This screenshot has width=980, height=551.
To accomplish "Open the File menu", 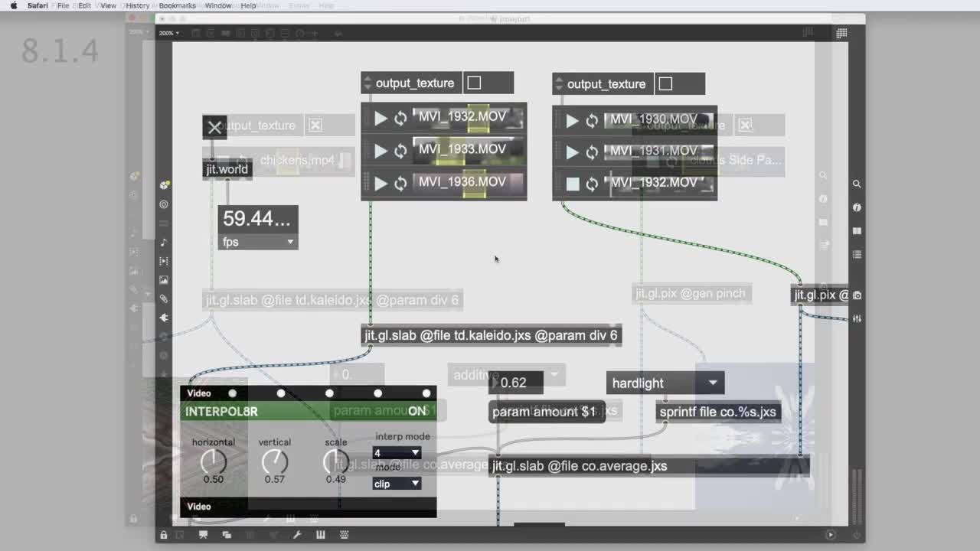I will tap(63, 5).
